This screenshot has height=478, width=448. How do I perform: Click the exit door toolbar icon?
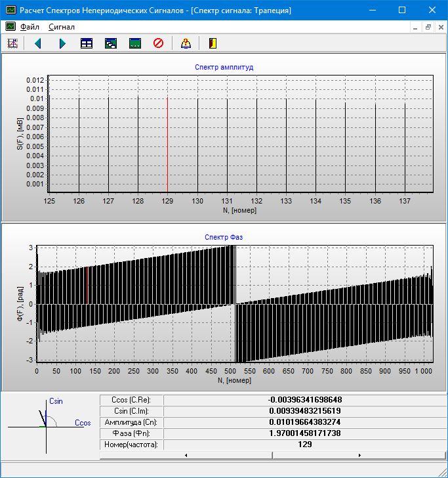tap(212, 43)
